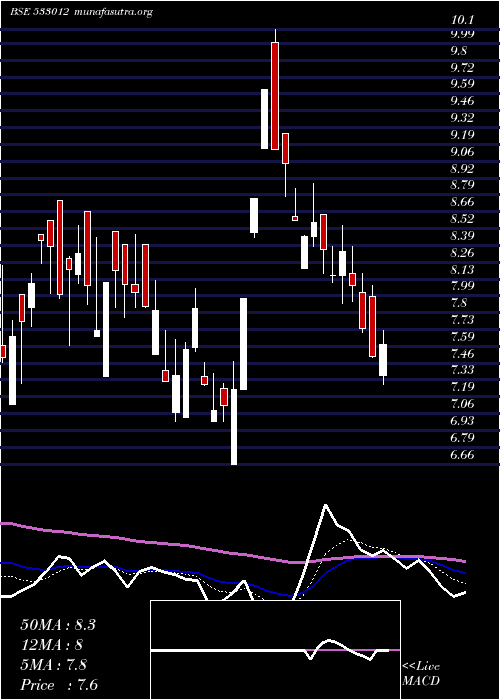Select the 9.46 price level label
This screenshot has height=700, width=500.
coord(462,101)
